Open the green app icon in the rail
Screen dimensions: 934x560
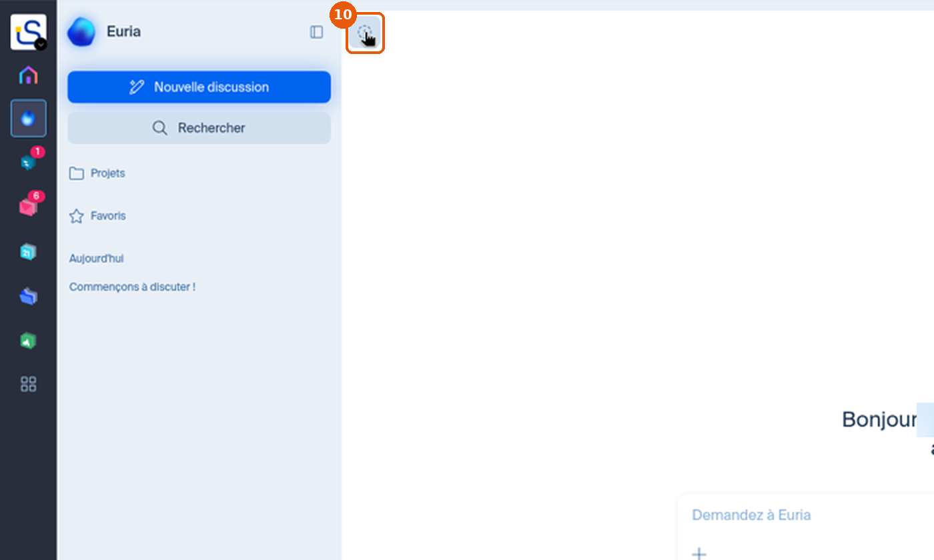(x=28, y=341)
